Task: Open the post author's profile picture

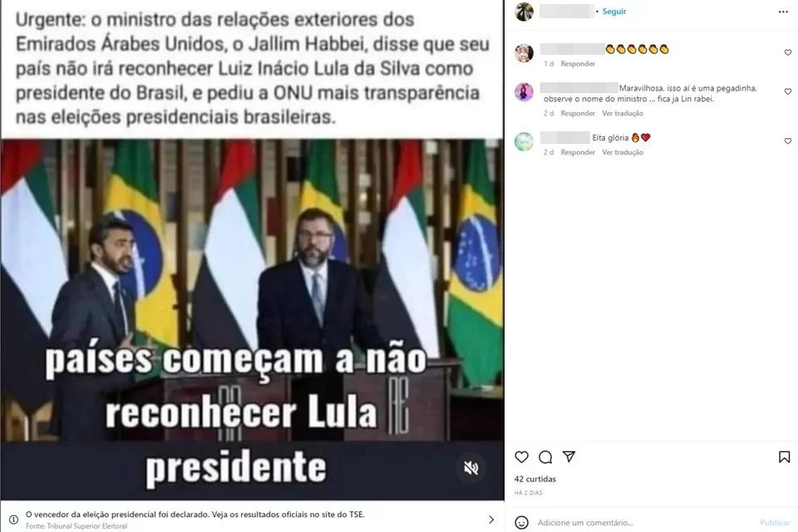Action: [x=524, y=11]
